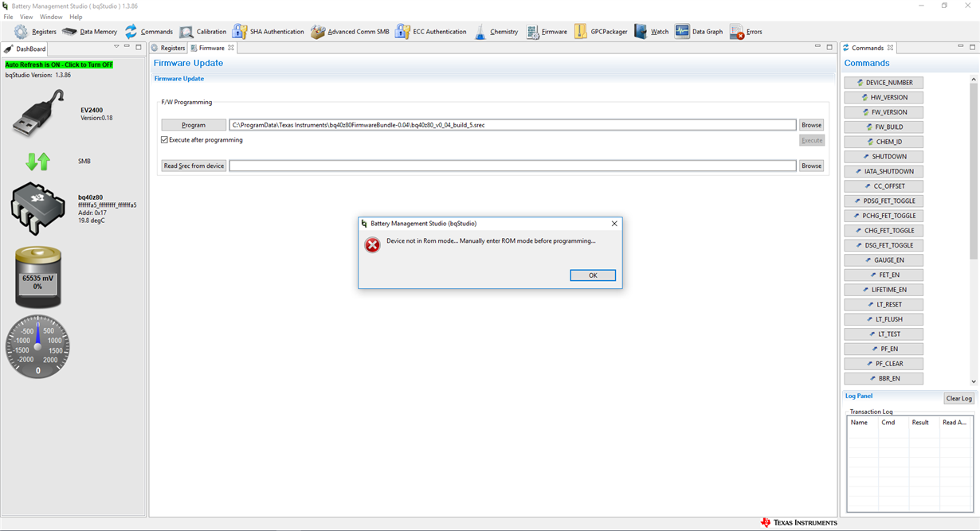Clear the transaction log
This screenshot has height=531, width=980.
[958, 398]
